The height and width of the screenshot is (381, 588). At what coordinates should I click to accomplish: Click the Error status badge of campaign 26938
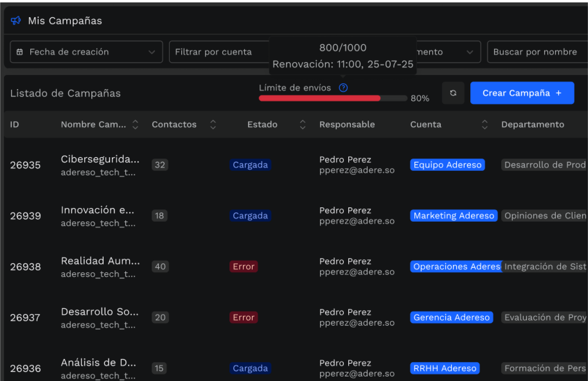click(243, 266)
